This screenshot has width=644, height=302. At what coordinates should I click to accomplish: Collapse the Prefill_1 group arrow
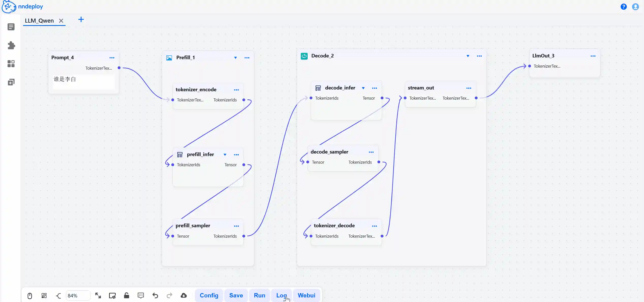click(x=235, y=58)
